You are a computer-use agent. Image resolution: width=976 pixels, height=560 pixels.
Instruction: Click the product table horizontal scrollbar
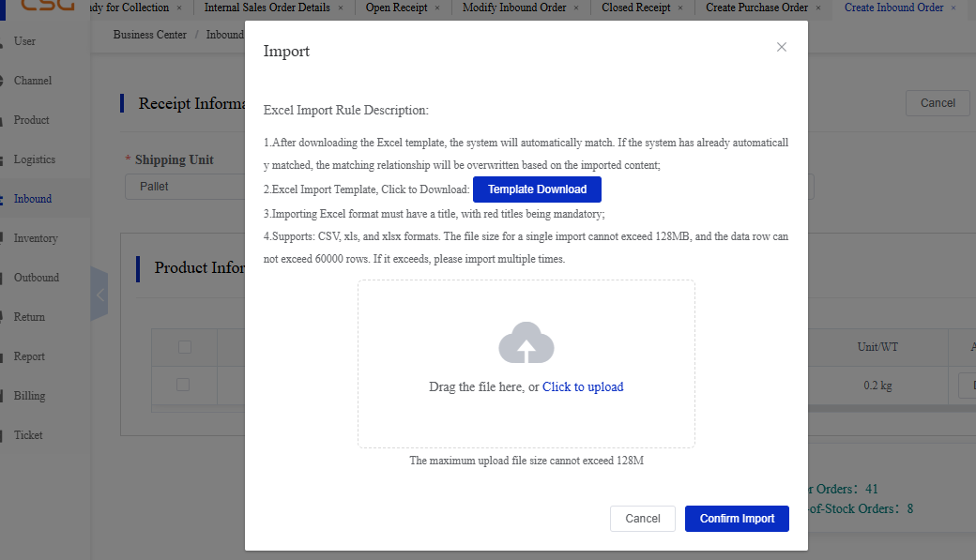coord(892,409)
